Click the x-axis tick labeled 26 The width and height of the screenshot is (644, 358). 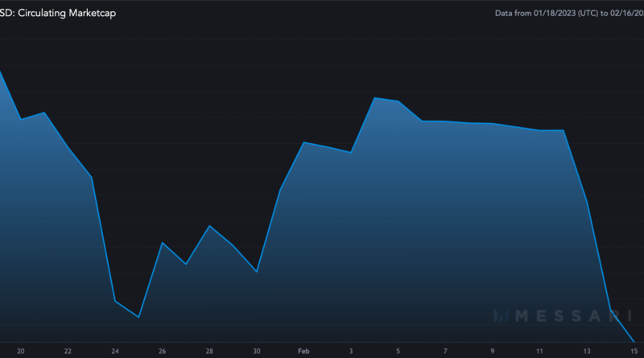(x=163, y=351)
